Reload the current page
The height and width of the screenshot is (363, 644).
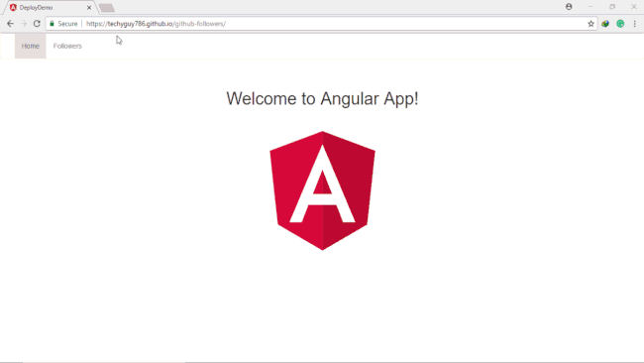pyautogui.click(x=37, y=24)
